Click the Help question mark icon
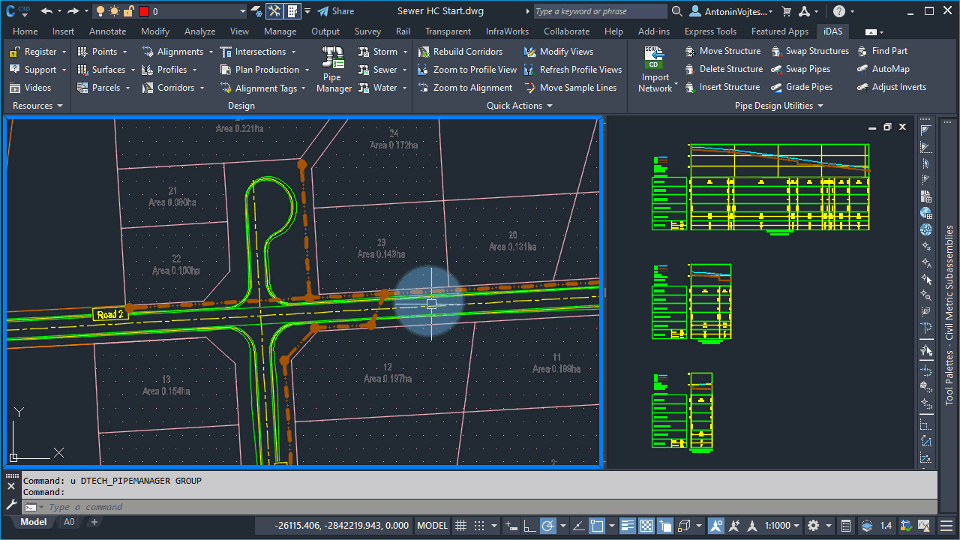This screenshot has width=960, height=540. (839, 11)
